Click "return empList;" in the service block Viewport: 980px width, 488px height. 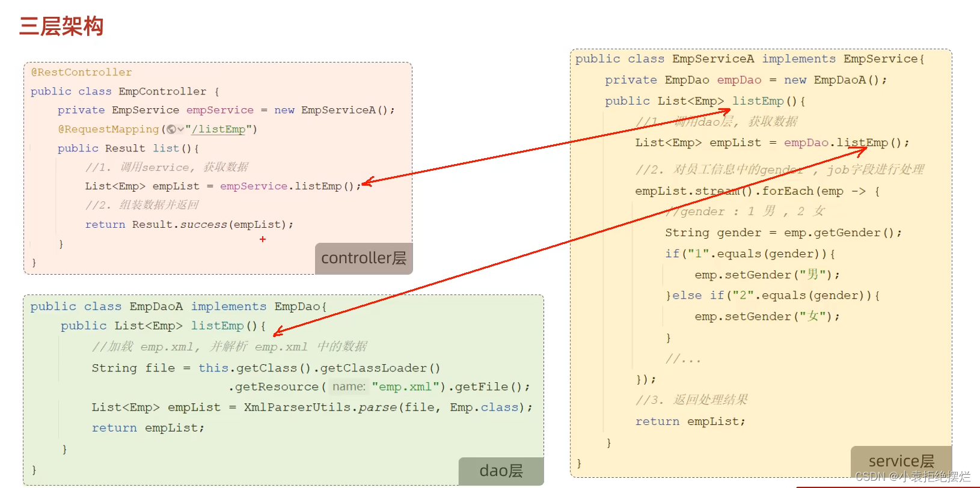pyautogui.click(x=690, y=422)
